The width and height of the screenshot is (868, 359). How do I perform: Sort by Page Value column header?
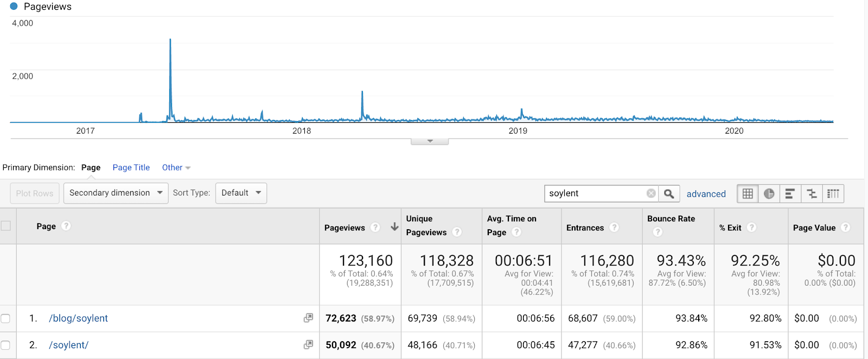pyautogui.click(x=814, y=228)
